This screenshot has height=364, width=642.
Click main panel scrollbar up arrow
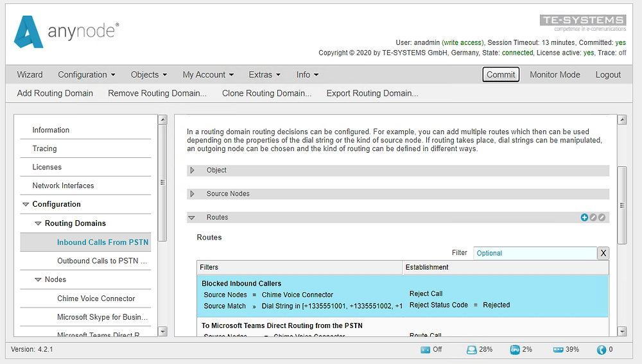(x=622, y=119)
